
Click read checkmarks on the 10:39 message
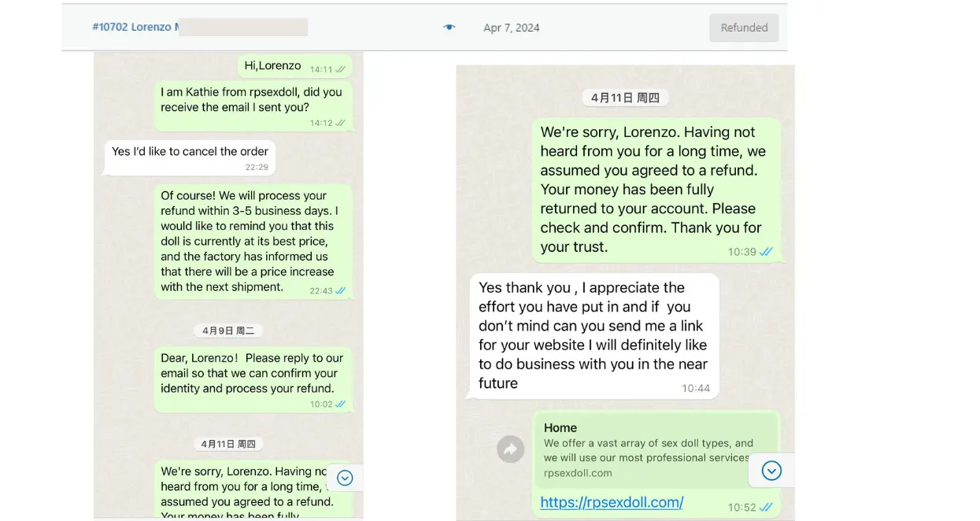tap(766, 252)
